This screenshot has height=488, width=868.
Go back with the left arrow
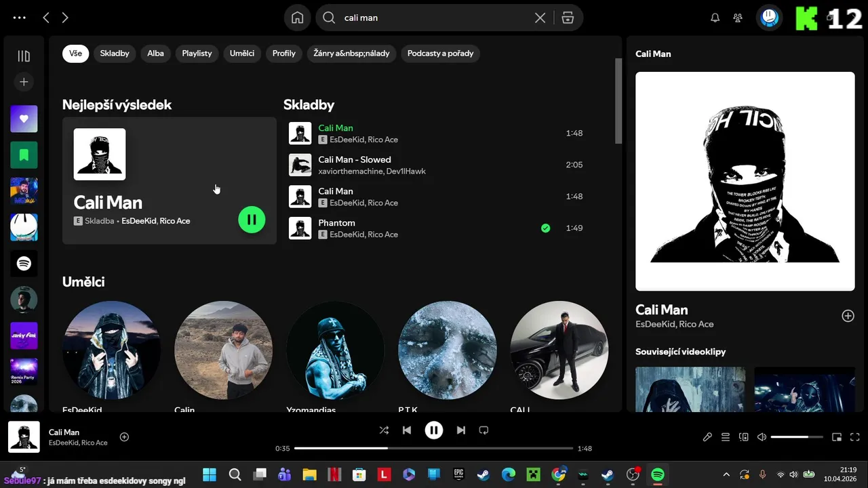46,18
